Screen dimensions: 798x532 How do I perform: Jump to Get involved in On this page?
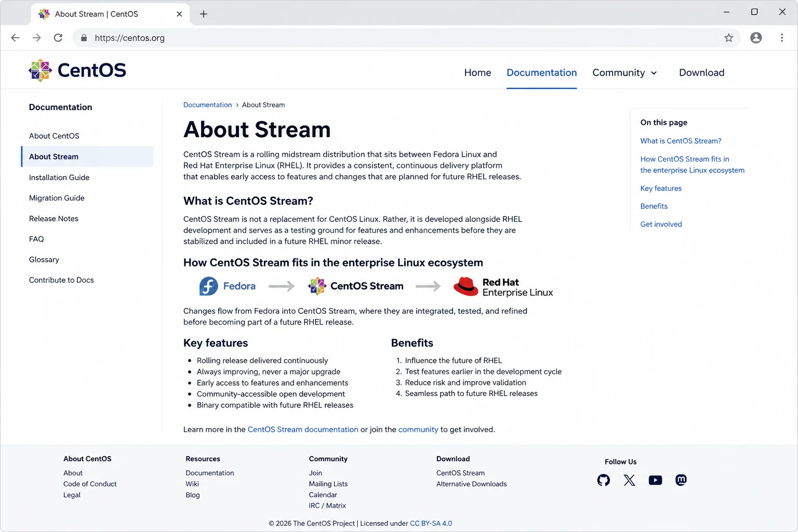point(661,224)
